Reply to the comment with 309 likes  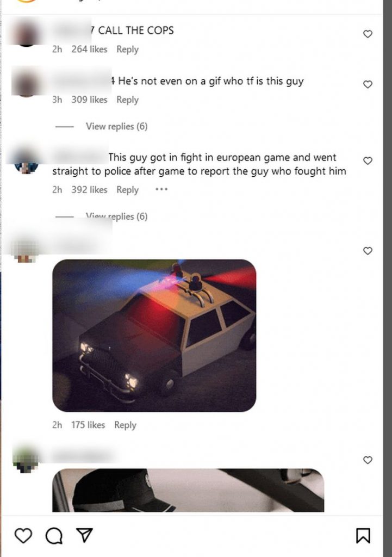(x=127, y=100)
